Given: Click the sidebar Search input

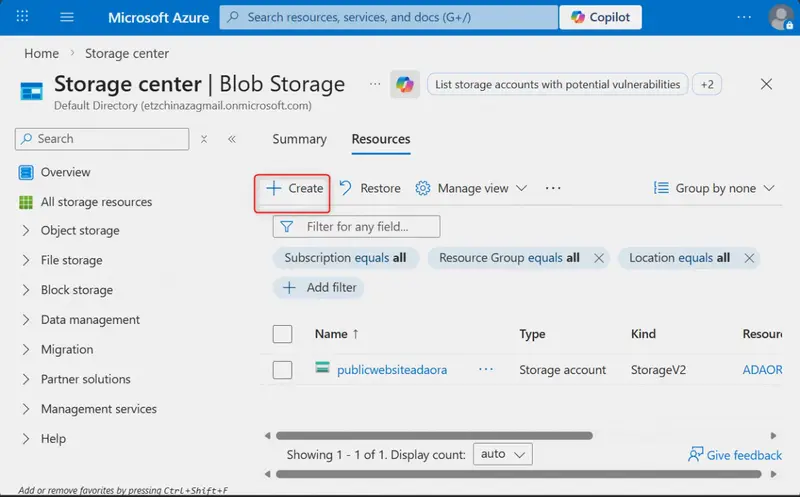Looking at the screenshot, I should pos(102,139).
